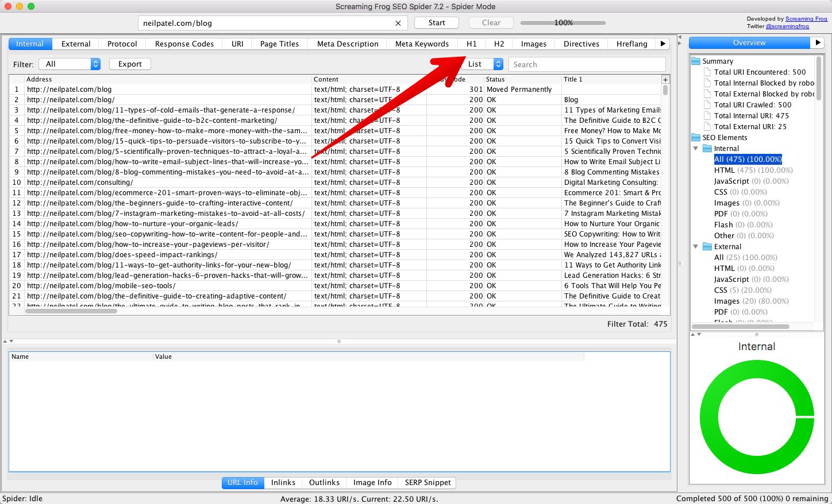Select the Image Info tab
Image resolution: width=832 pixels, height=504 pixels.
372,483
